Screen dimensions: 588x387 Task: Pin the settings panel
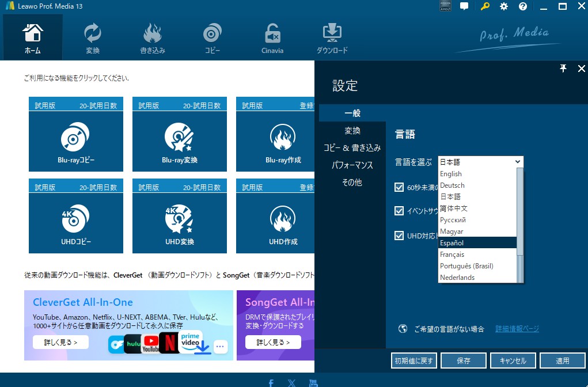[563, 69]
